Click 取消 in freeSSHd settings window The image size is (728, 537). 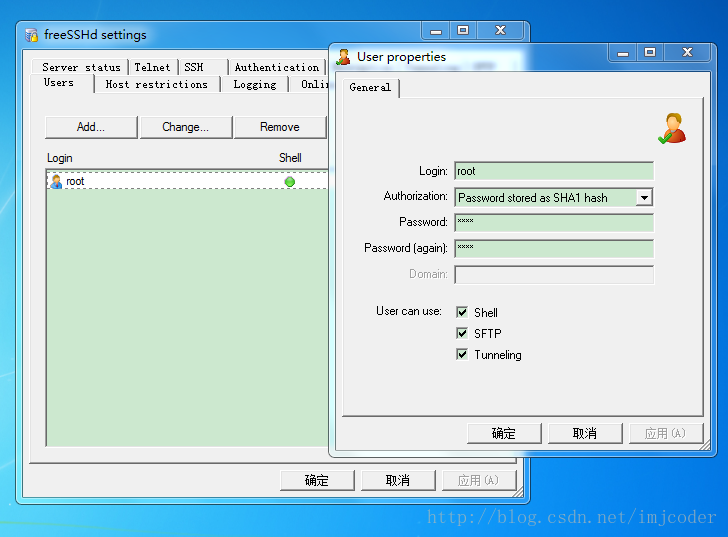[398, 480]
